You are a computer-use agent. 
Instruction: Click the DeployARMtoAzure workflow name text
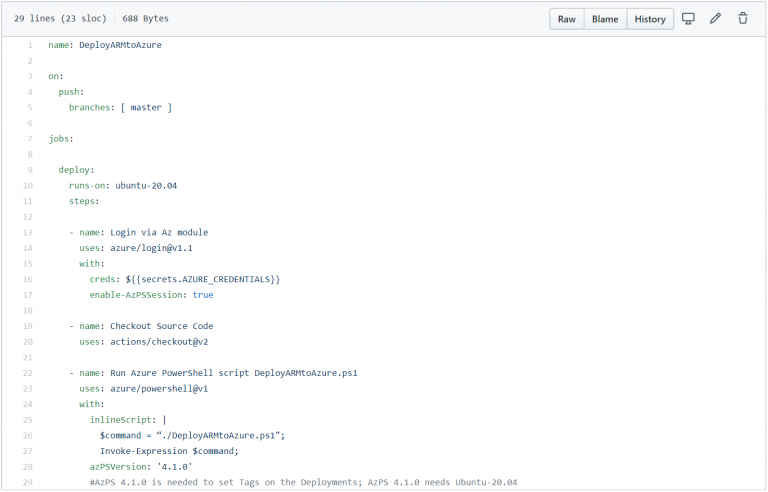[x=120, y=45]
